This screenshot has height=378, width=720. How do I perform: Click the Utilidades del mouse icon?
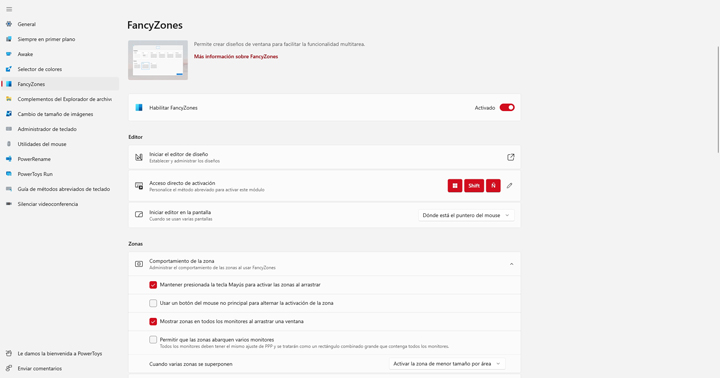point(9,144)
